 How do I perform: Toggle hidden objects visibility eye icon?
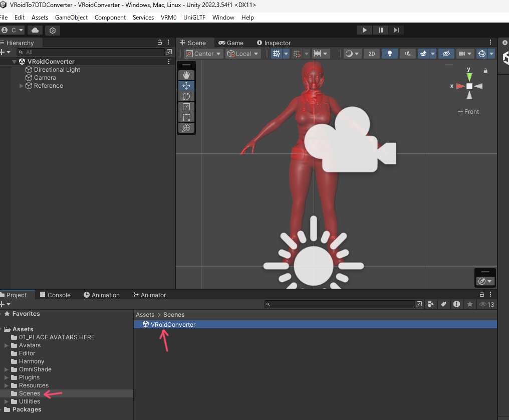(446, 54)
